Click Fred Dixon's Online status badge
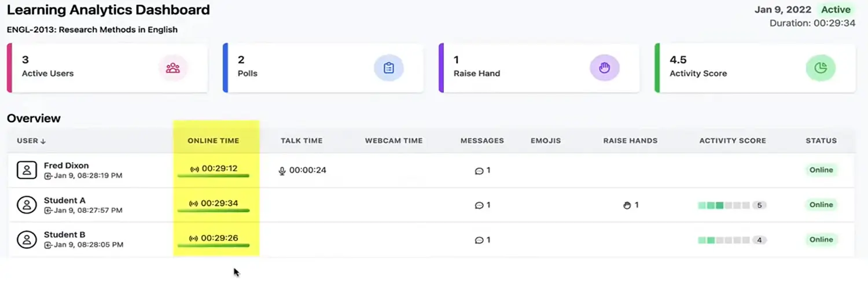This screenshot has height=294, width=868. coord(821,170)
